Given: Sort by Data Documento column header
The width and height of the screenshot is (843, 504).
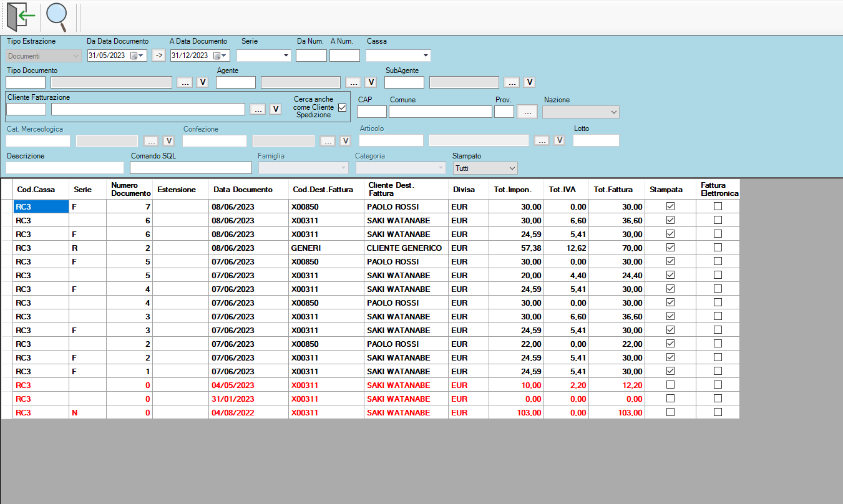Looking at the screenshot, I should coord(243,190).
